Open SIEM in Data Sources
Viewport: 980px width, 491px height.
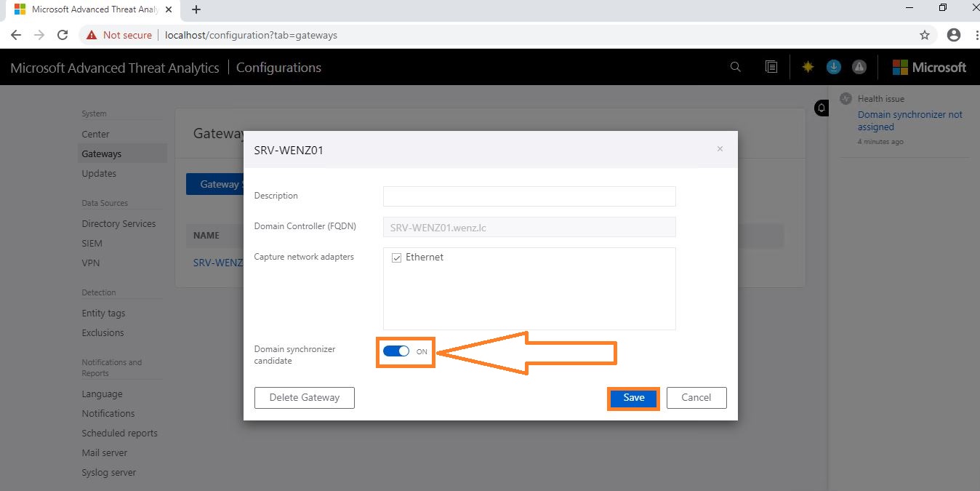click(x=92, y=243)
